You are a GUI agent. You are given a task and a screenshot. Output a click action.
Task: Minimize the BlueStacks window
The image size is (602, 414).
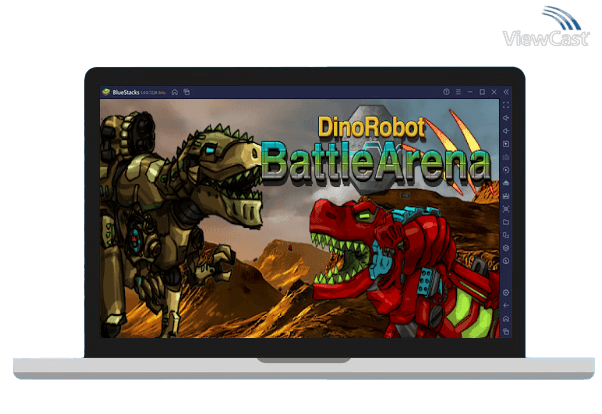[x=470, y=92]
